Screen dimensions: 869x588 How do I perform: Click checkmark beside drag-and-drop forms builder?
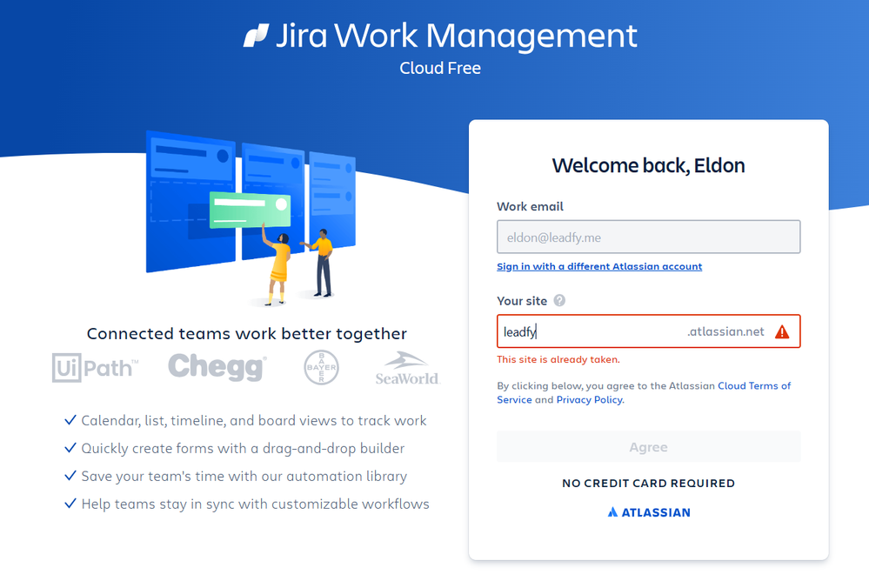[x=70, y=448]
